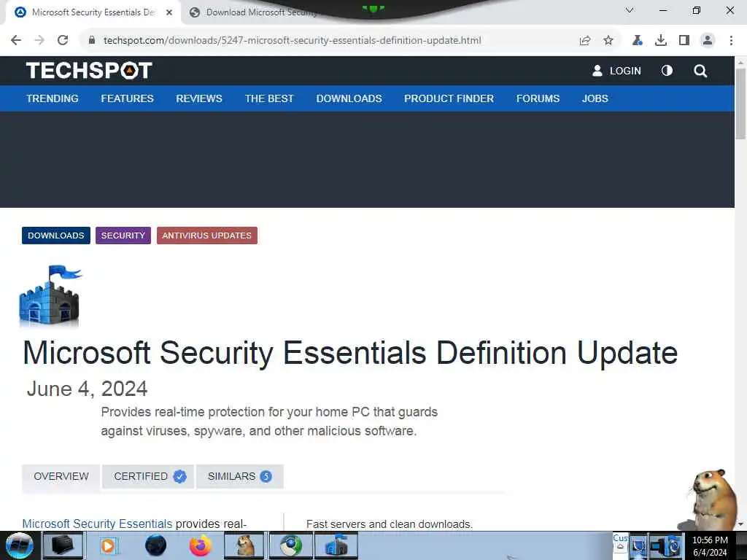Viewport: 747px width, 560px height.
Task: Go back using the browser back arrow
Action: (x=16, y=40)
